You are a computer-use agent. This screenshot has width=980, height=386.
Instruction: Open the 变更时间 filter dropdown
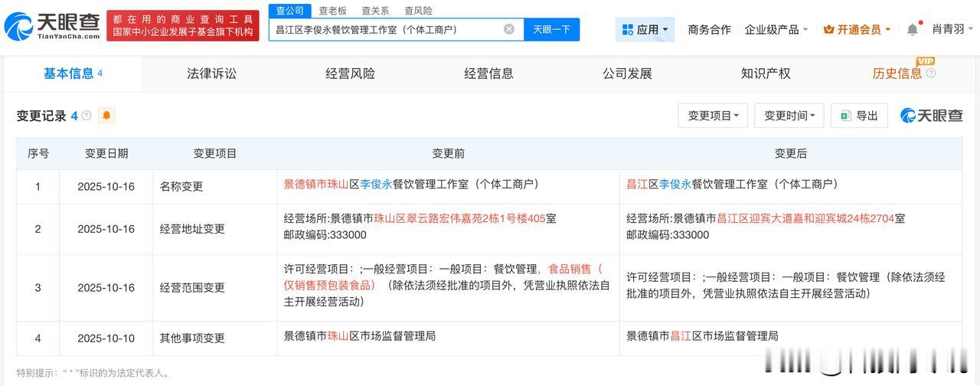click(789, 116)
